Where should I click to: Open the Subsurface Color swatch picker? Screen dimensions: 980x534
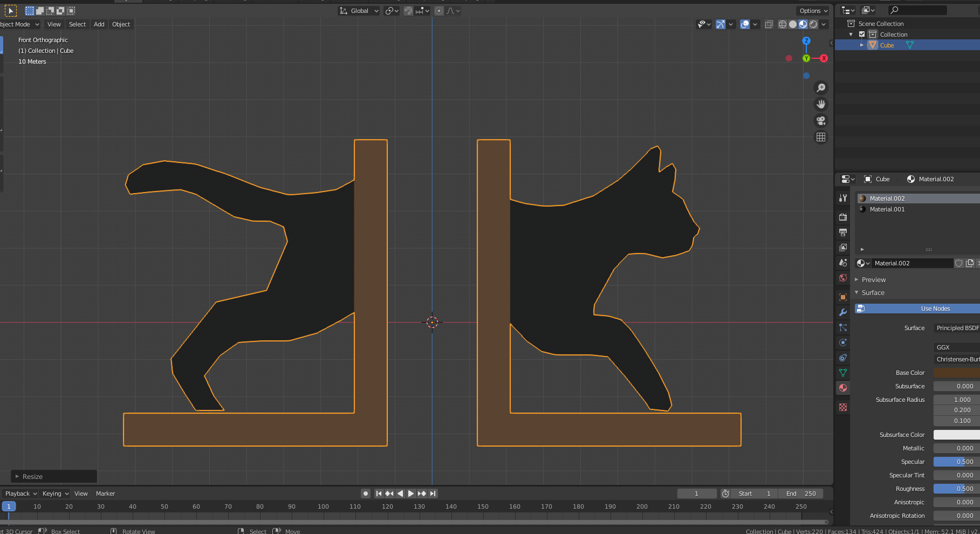point(956,435)
